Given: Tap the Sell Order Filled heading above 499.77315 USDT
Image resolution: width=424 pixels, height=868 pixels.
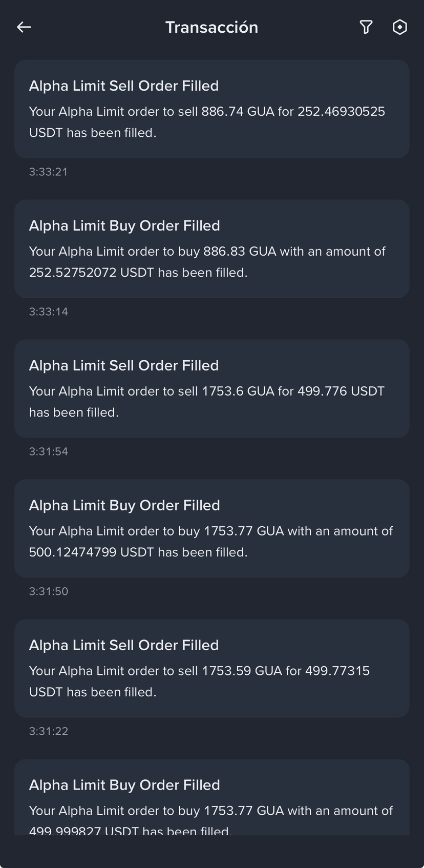Looking at the screenshot, I should pos(123,645).
